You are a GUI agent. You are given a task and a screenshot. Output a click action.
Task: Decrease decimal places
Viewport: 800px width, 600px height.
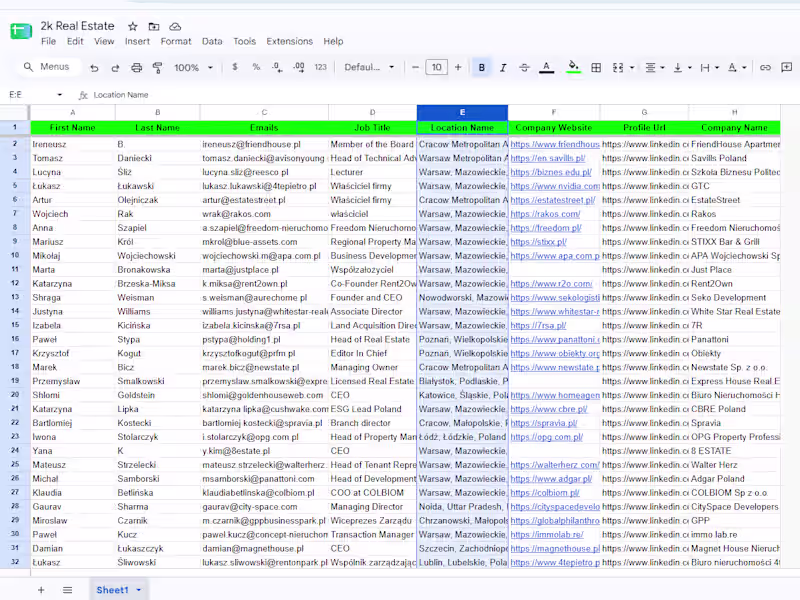[x=277, y=67]
